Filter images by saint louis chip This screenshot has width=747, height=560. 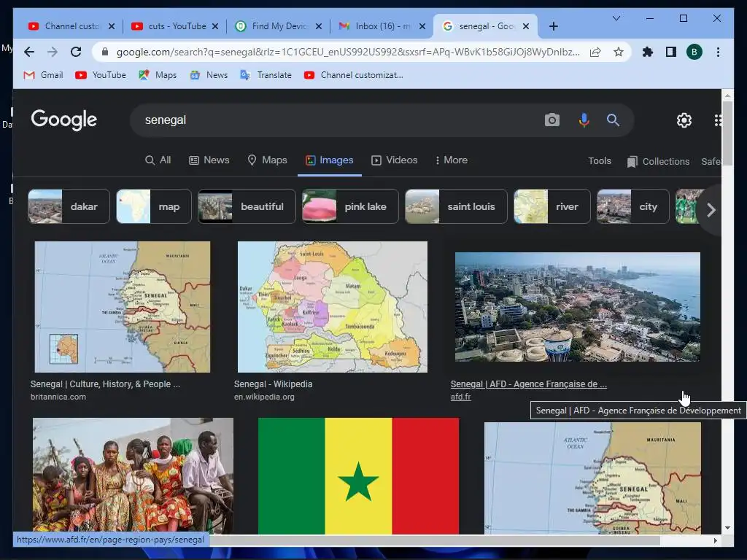point(456,206)
